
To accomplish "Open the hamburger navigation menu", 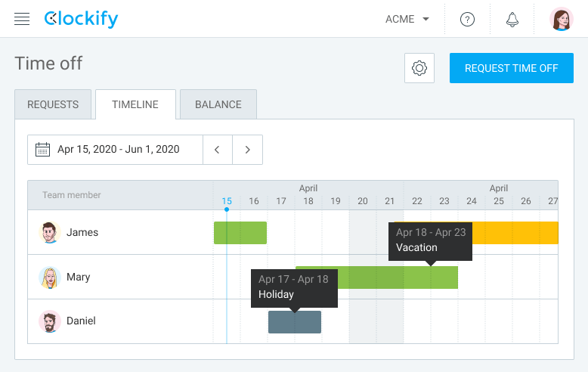I will (22, 19).
